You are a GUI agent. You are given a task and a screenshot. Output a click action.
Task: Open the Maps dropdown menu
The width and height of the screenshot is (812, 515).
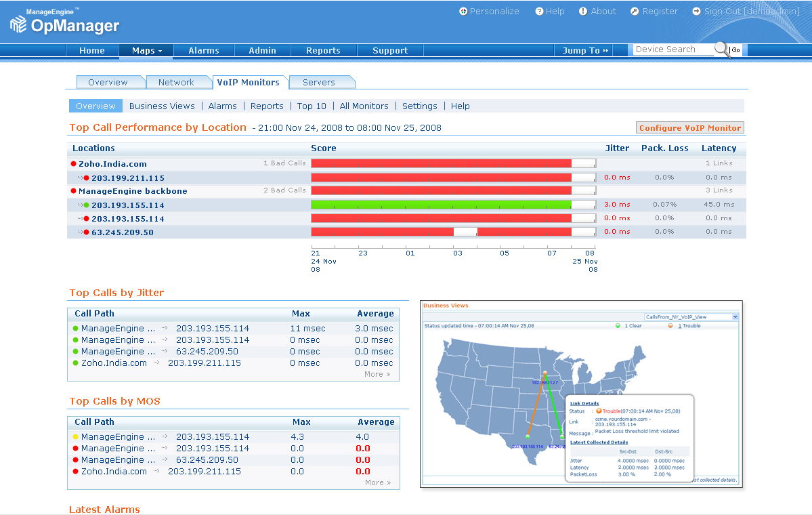click(146, 50)
